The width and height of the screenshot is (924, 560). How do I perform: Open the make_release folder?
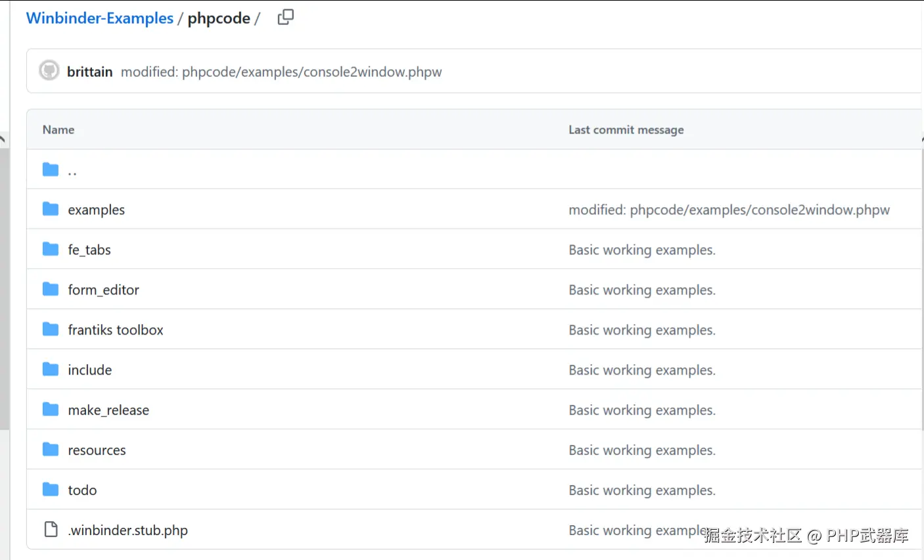108,410
